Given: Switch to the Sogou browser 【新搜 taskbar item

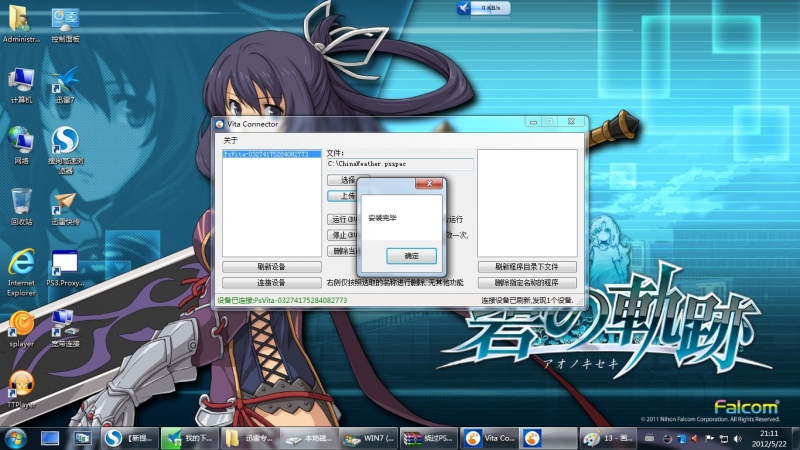Looking at the screenshot, I should click(x=129, y=438).
